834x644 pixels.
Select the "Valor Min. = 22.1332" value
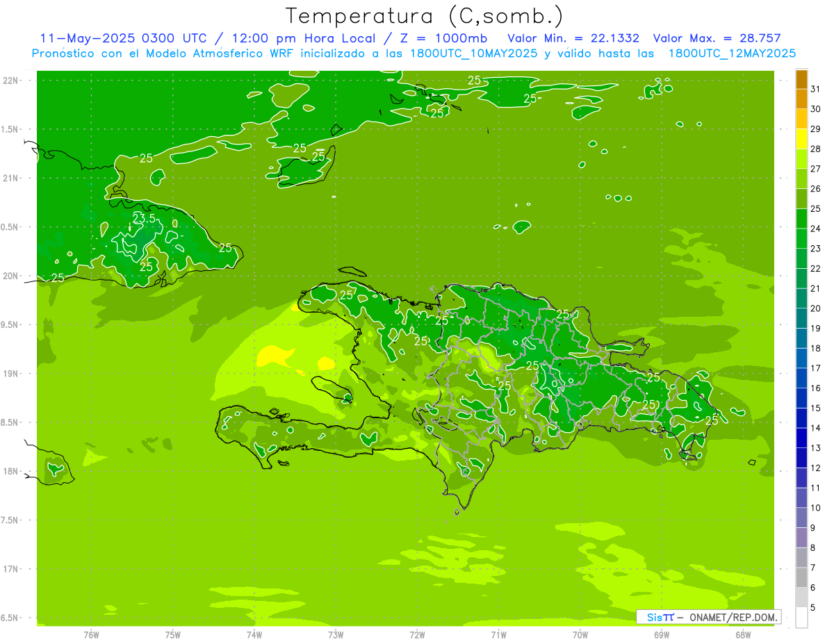pos(574,38)
